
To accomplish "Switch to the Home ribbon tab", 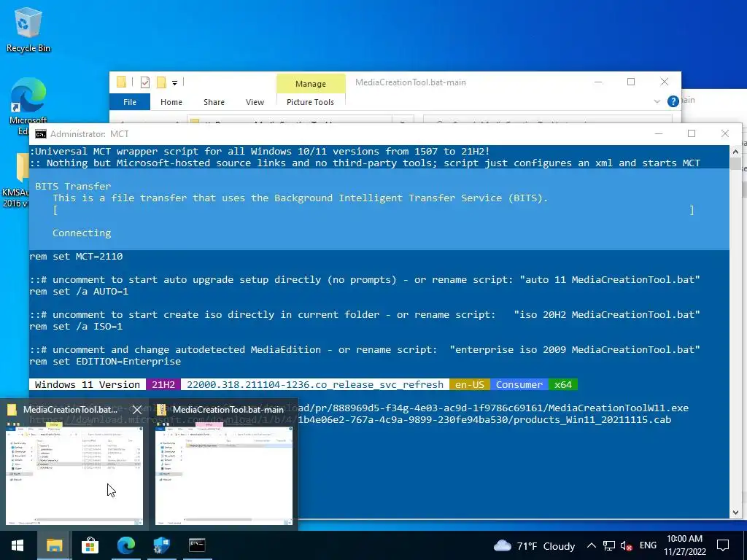I will coord(171,102).
